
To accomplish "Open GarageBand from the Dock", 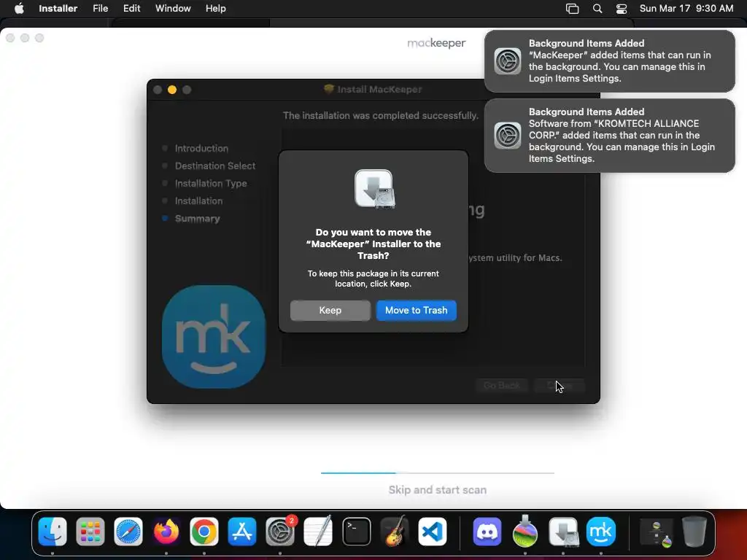I will [x=395, y=532].
